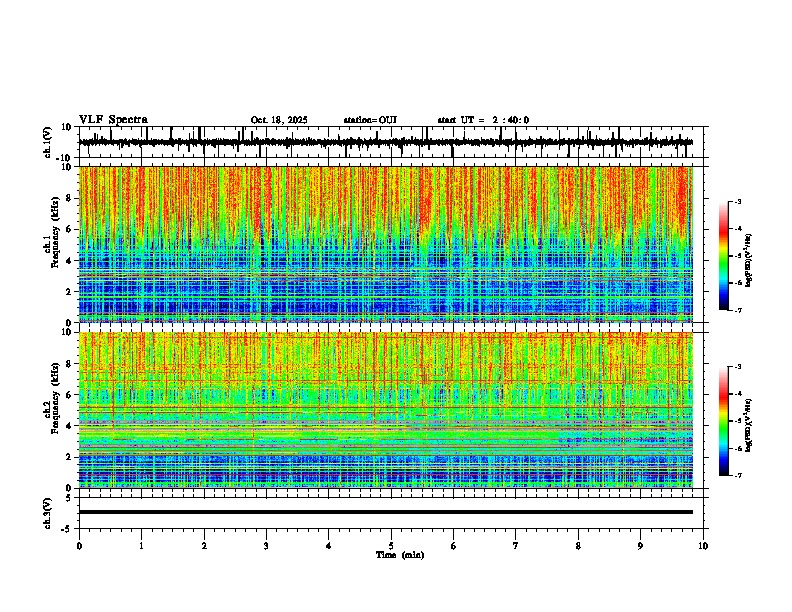The width and height of the screenshot is (792, 612).
Task: Click the "ch.1(V)" waveform axis label
Action: (x=47, y=142)
